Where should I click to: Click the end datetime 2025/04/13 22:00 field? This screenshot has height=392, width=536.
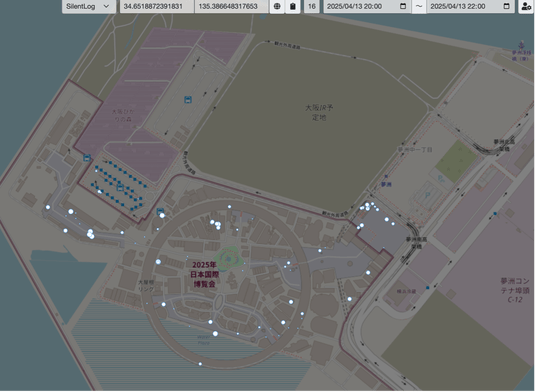tap(470, 6)
